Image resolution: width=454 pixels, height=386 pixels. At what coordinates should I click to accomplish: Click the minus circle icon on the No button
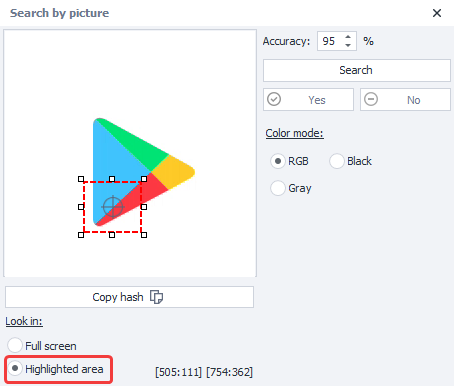371,99
